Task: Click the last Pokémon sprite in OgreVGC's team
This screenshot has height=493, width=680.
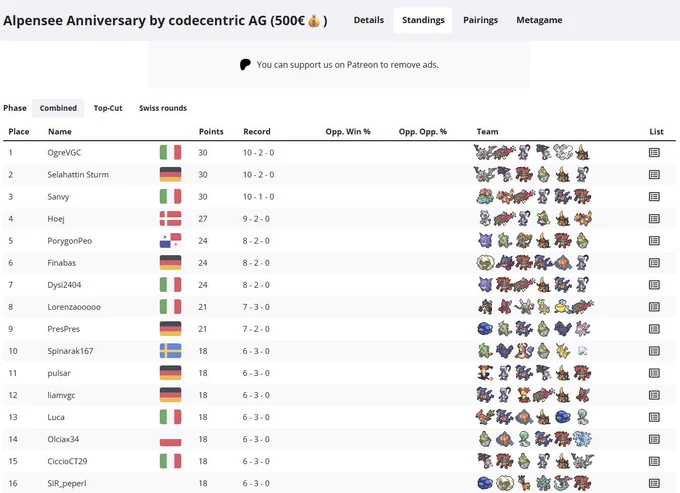Action: pyautogui.click(x=582, y=152)
